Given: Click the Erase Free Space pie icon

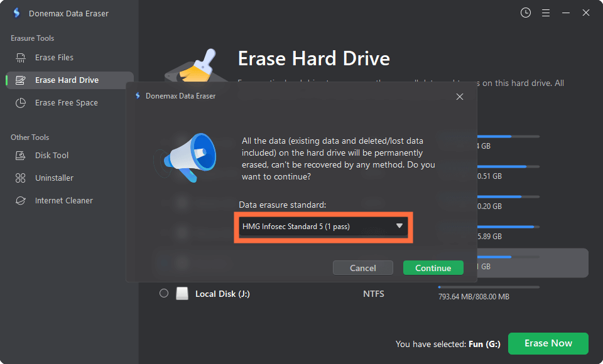Looking at the screenshot, I should click(x=20, y=103).
